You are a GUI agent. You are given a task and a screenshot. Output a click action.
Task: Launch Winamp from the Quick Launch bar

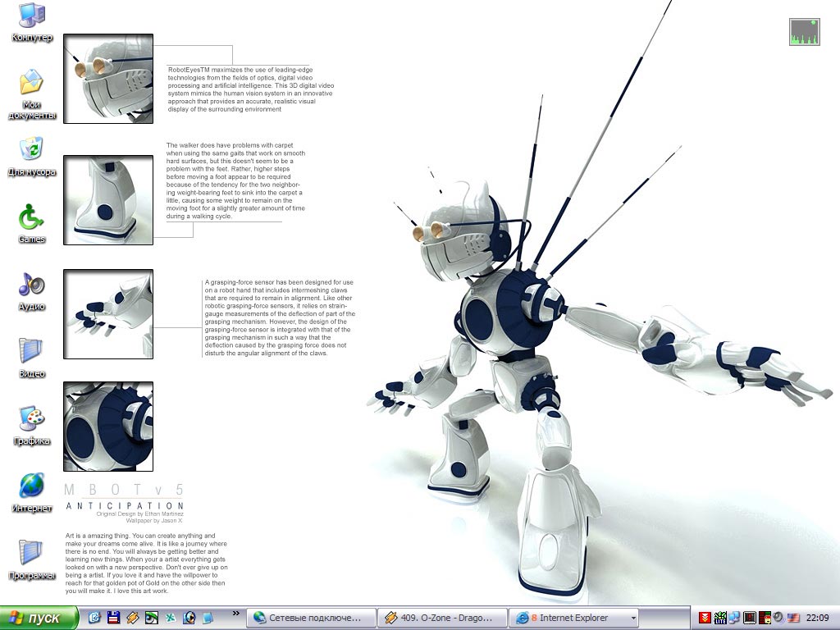point(132,618)
